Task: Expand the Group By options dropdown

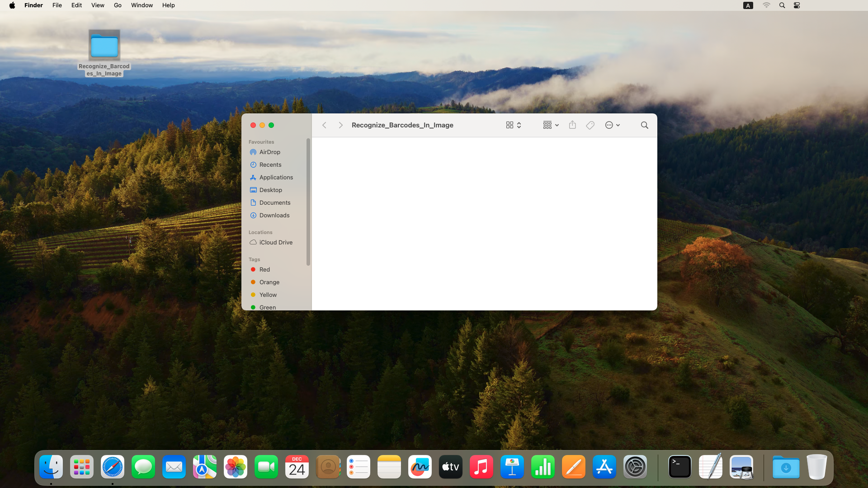Action: pyautogui.click(x=551, y=125)
